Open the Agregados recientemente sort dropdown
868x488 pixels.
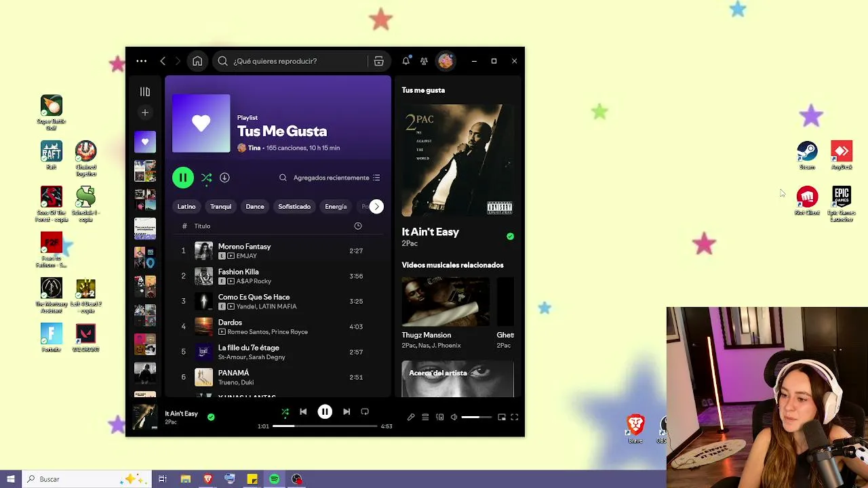337,178
